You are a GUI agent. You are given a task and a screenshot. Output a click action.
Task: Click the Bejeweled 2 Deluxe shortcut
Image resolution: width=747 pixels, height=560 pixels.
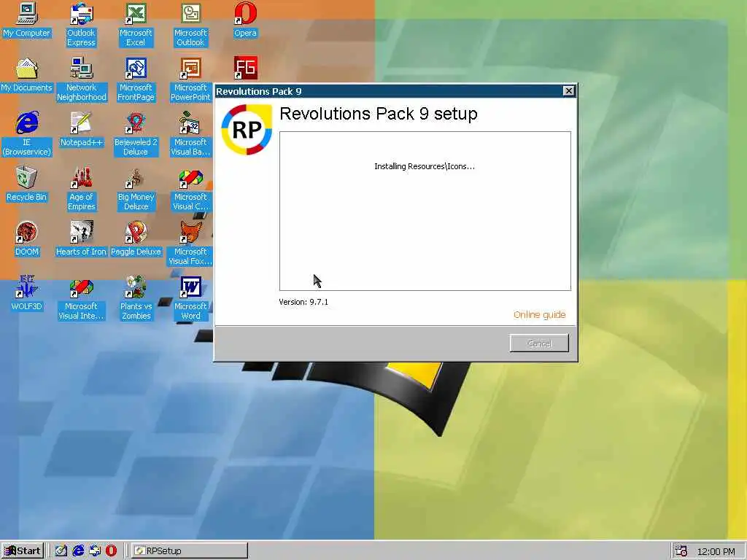pos(136,134)
